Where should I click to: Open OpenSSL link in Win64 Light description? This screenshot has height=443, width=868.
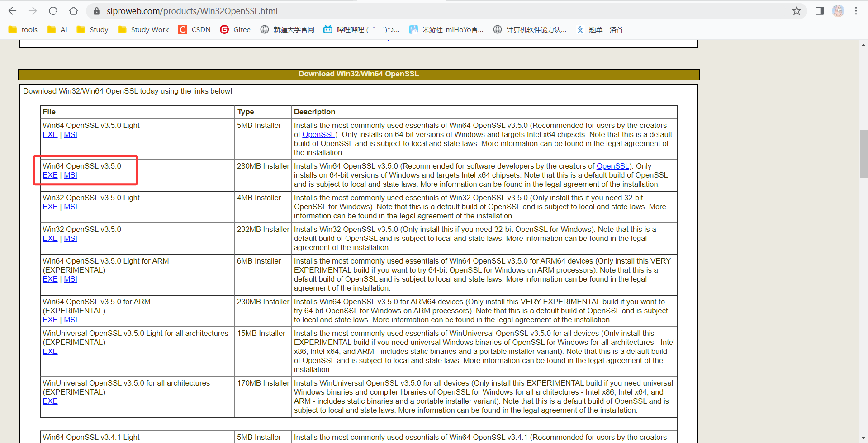pyautogui.click(x=318, y=134)
